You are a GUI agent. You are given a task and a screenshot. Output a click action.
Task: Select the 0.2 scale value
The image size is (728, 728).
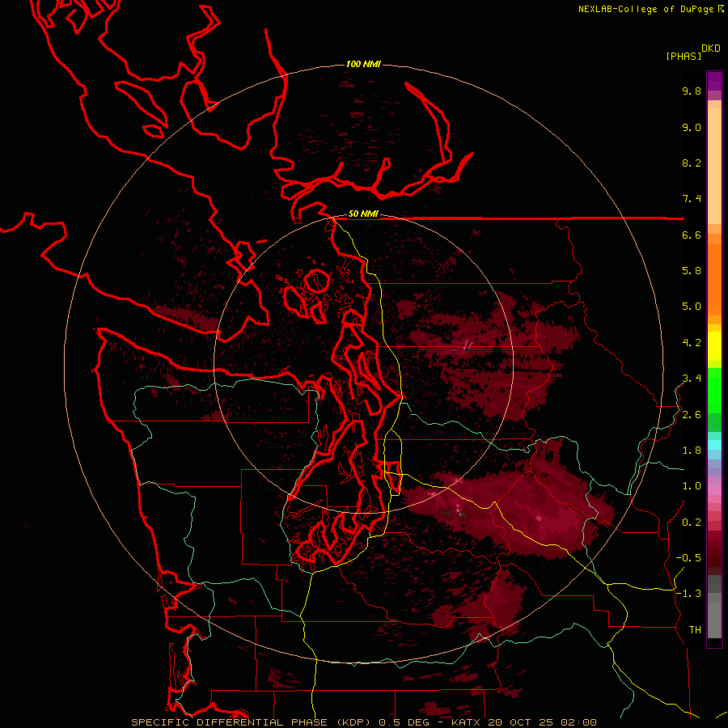(692, 523)
